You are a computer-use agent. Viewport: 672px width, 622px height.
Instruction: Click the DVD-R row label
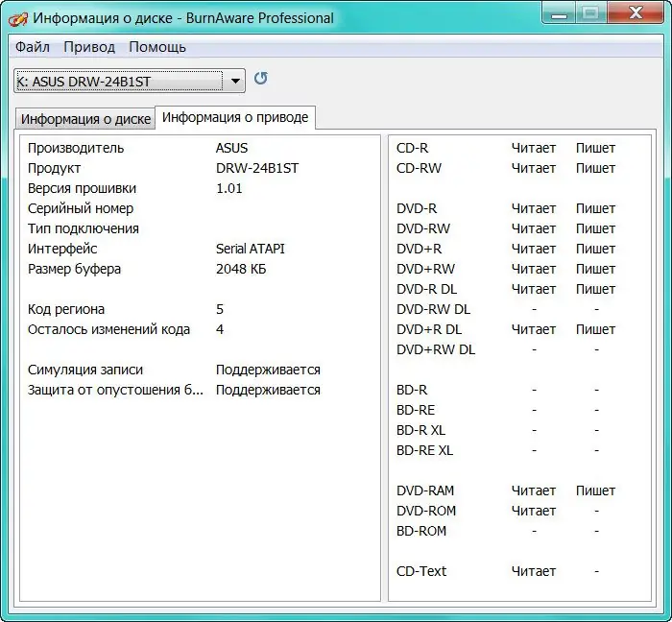click(x=417, y=208)
